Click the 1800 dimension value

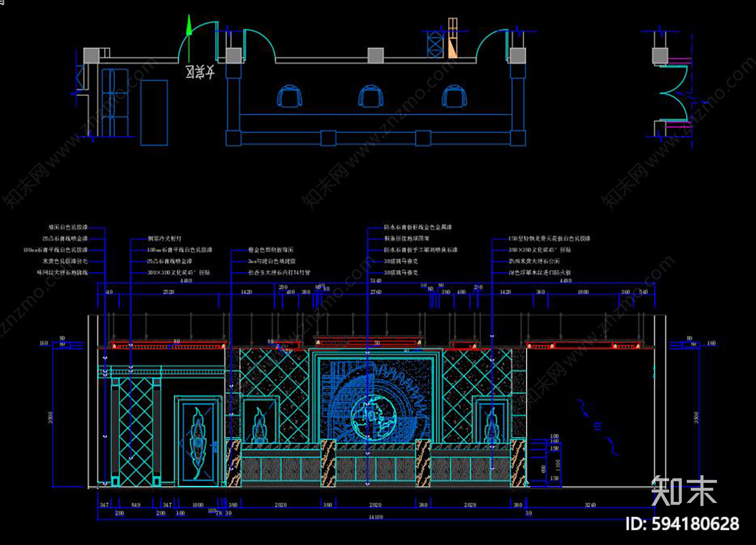(x=583, y=292)
